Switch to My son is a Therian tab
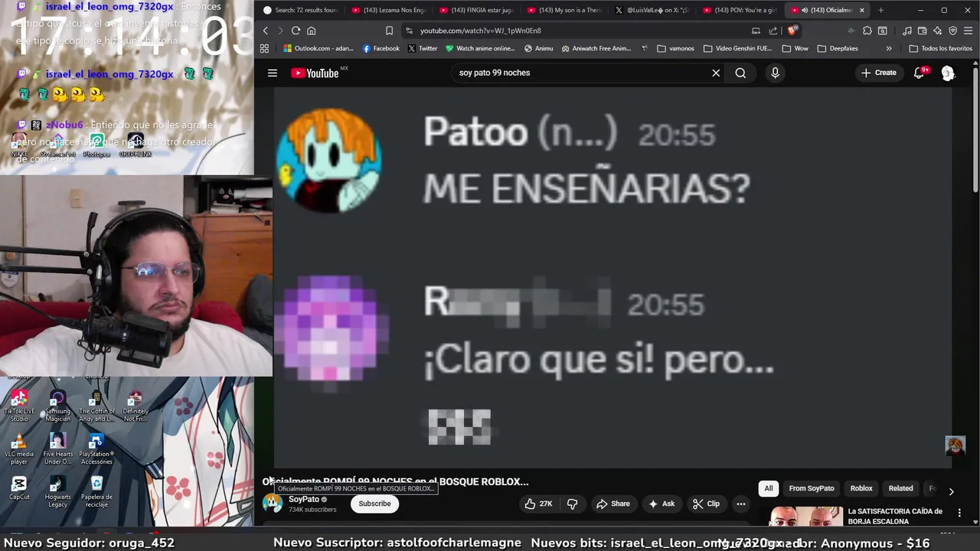The width and height of the screenshot is (980, 551). click(x=563, y=10)
